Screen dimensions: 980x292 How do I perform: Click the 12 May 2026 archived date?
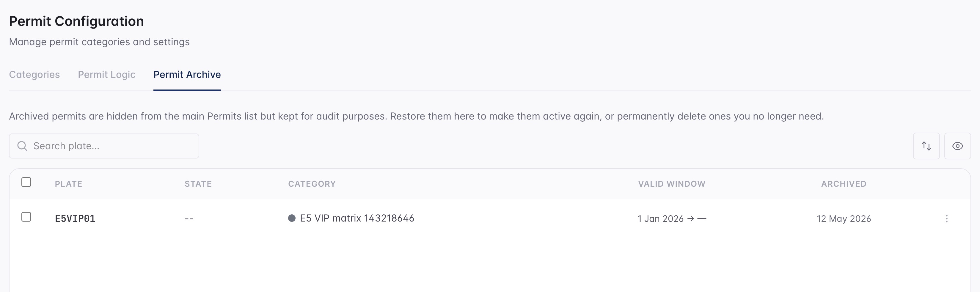point(844,219)
